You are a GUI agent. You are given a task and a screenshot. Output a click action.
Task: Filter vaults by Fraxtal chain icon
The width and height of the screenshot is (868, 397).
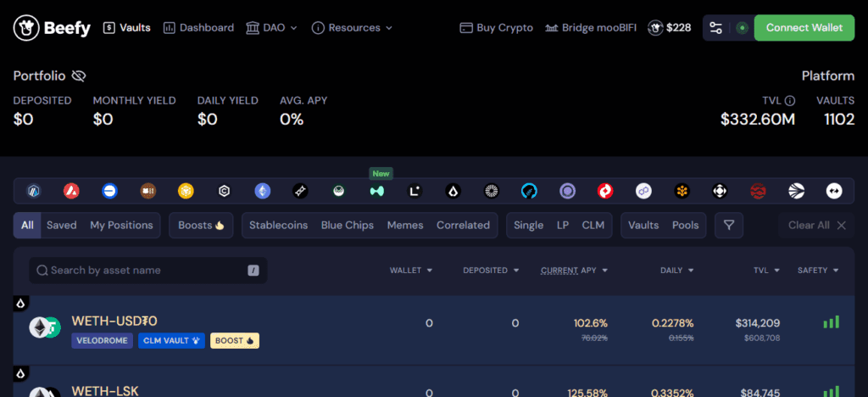(301, 192)
